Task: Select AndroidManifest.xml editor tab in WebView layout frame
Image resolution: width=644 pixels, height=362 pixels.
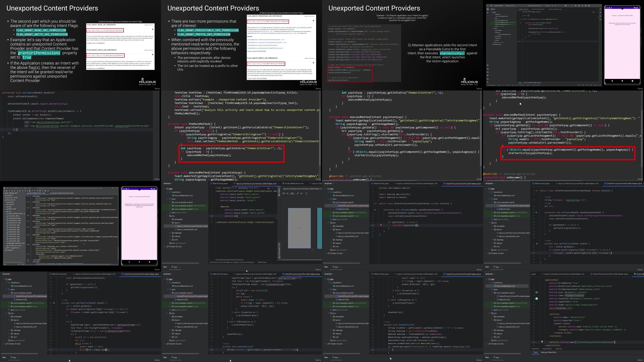Action: (x=293, y=183)
